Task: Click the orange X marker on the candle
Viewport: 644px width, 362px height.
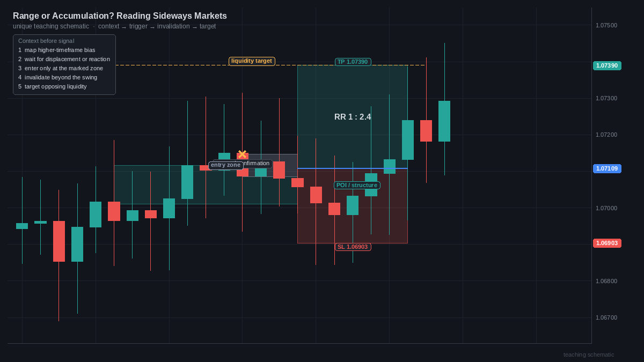Action: point(242,154)
